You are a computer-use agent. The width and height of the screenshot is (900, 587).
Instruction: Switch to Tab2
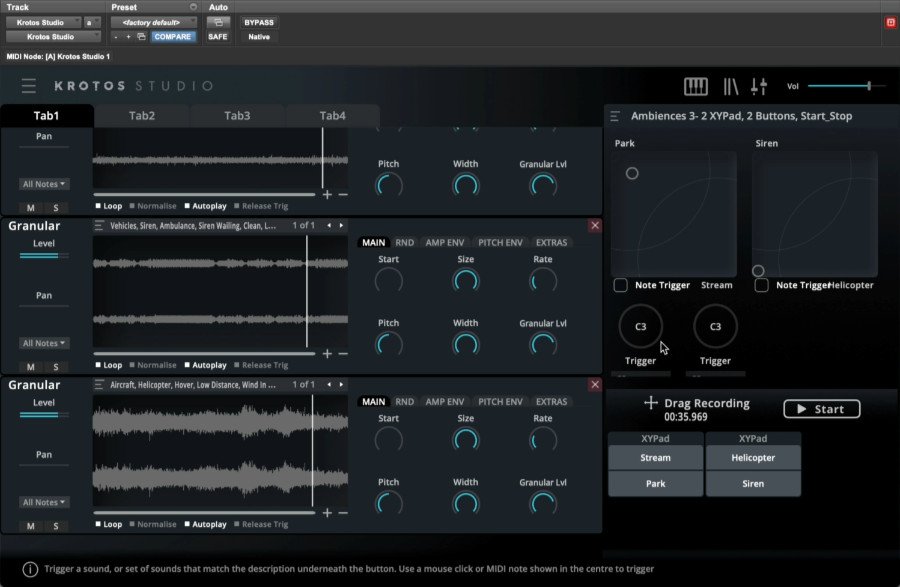point(142,116)
